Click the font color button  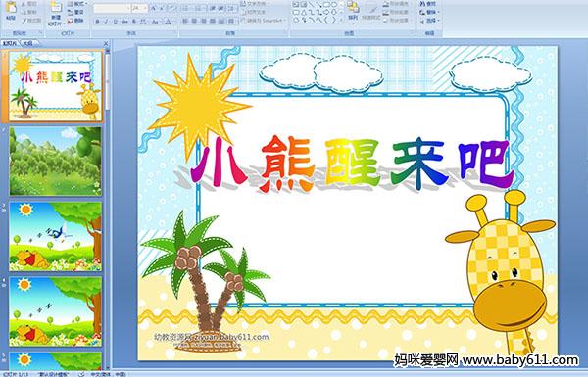pos(168,22)
